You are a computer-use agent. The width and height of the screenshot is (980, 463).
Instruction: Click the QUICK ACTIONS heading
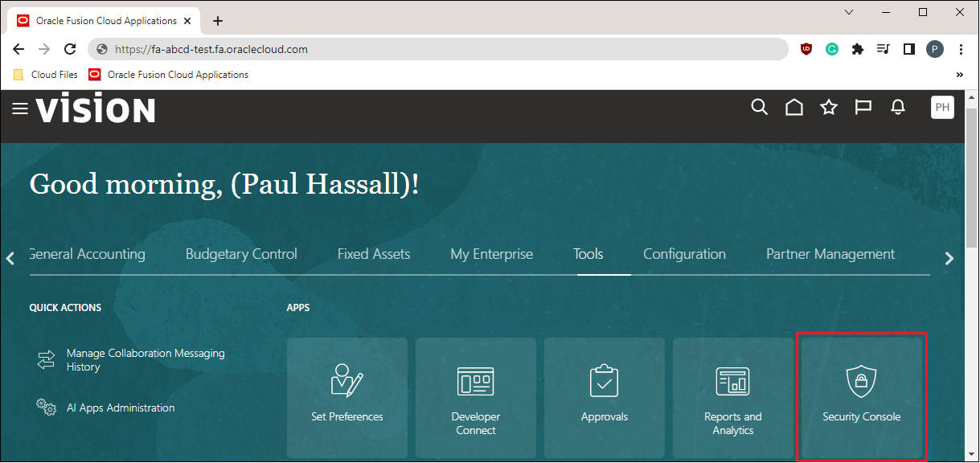tap(66, 308)
